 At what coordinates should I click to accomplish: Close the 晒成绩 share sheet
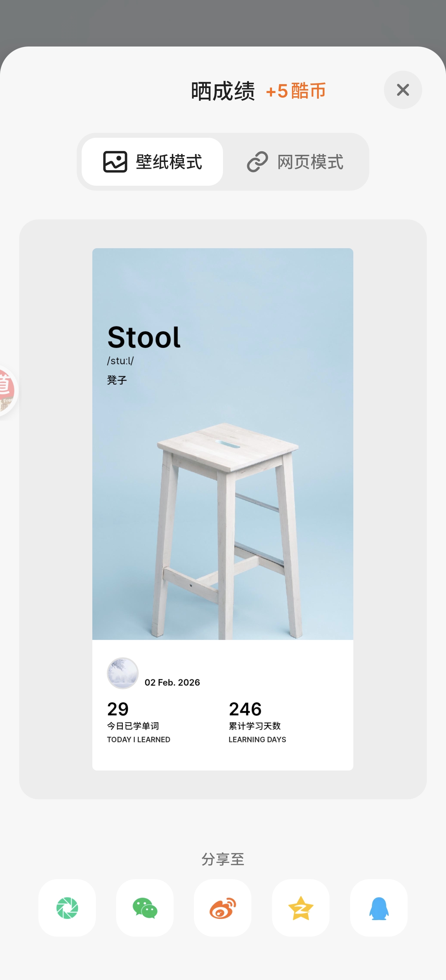403,90
